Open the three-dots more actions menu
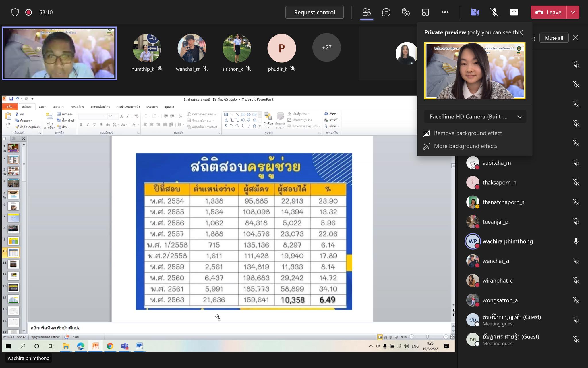 click(x=445, y=12)
